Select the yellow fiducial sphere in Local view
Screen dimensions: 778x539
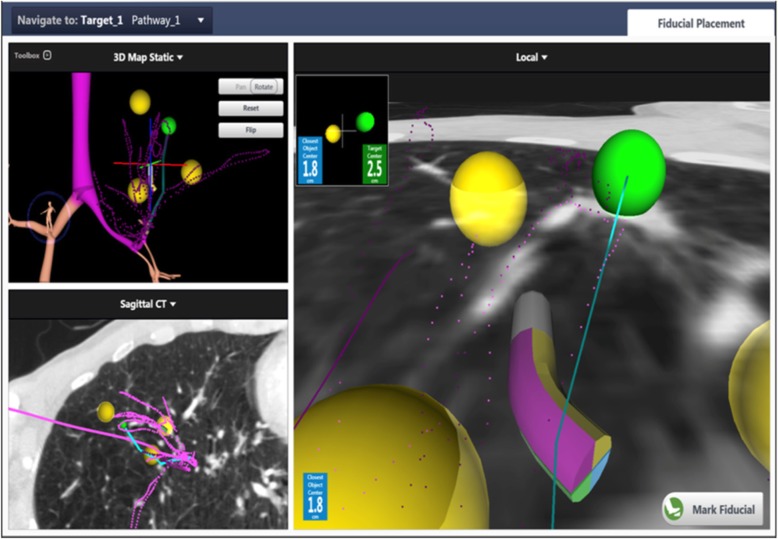(488, 197)
